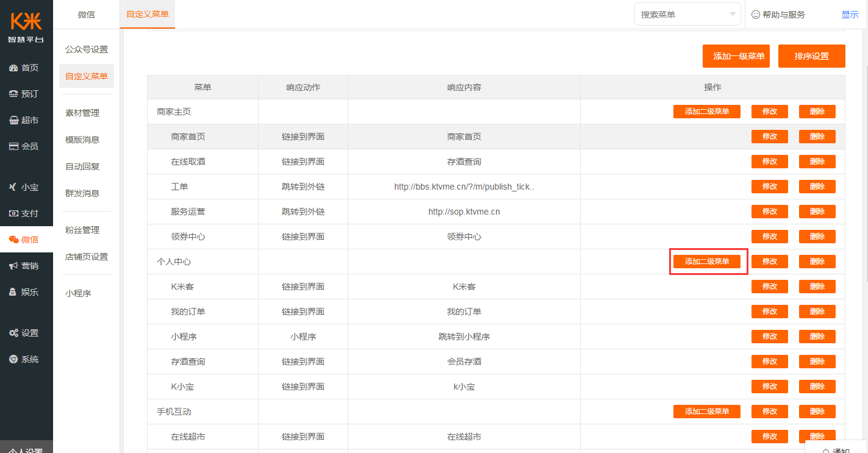Click 删除 for the 手机互动 row
Viewport: 868px width, 453px height.
pos(817,412)
